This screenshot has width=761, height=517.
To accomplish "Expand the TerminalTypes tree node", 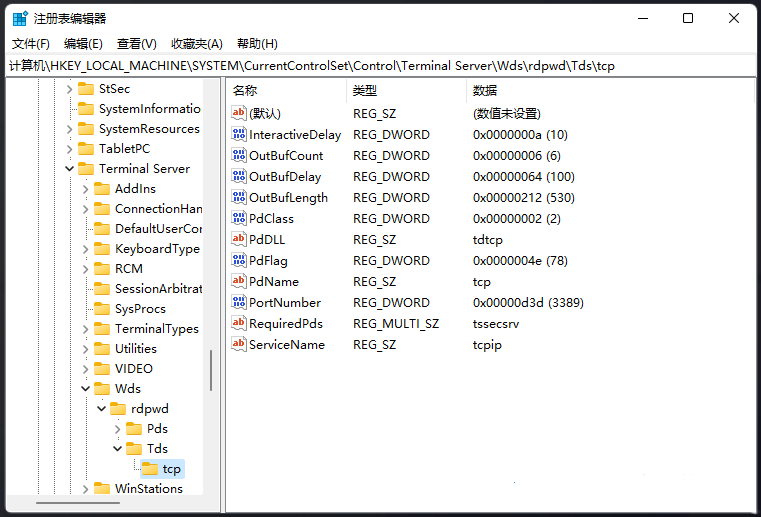I will point(85,329).
